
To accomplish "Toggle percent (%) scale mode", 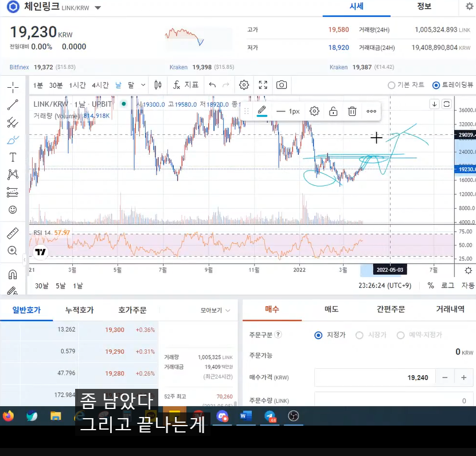I will (x=431, y=286).
